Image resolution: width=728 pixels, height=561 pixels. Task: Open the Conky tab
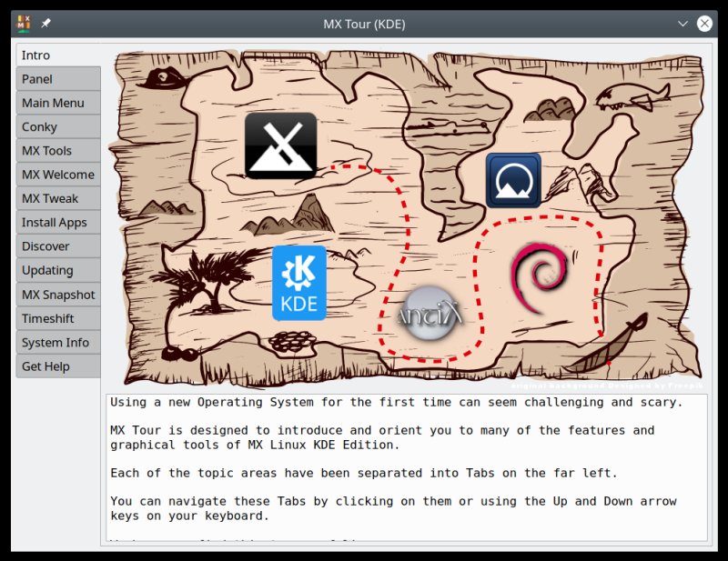pyautogui.click(x=58, y=126)
